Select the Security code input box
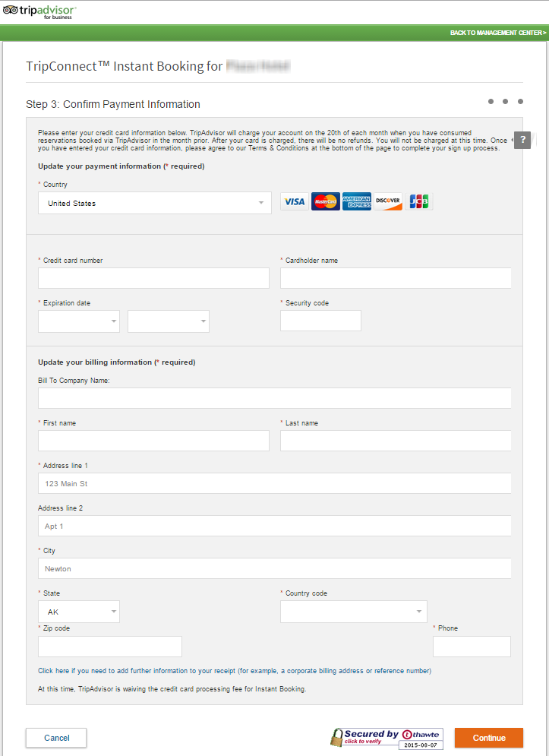The image size is (549, 756). coord(320,321)
